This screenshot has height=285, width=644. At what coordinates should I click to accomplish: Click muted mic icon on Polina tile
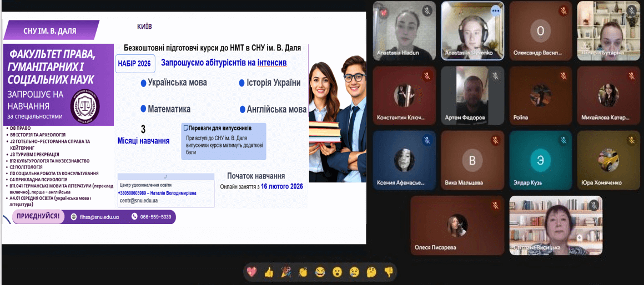564,76
